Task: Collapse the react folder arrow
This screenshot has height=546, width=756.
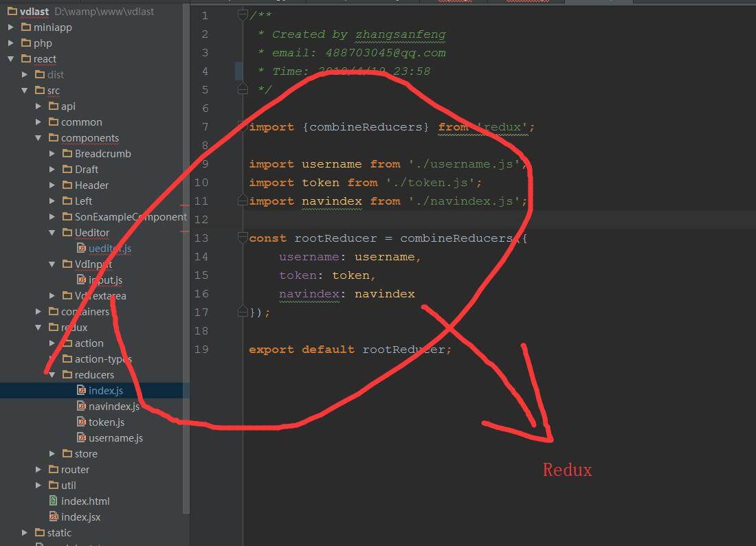Action: click(x=11, y=59)
